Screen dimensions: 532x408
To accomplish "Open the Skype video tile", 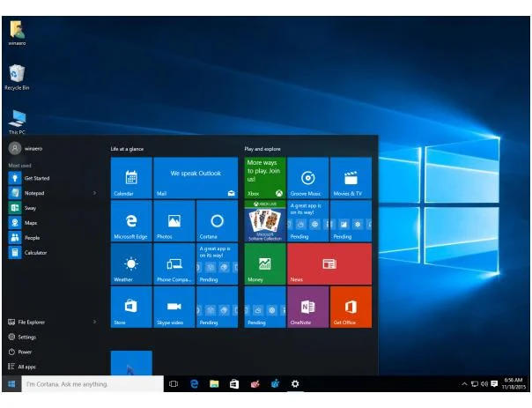I will [174, 307].
